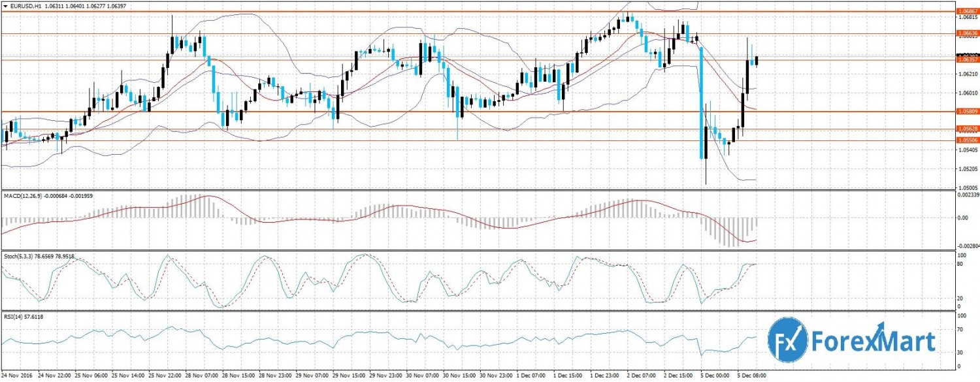Select the 1.06636 price level tag
The height and width of the screenshot is (382, 980).
966,33
